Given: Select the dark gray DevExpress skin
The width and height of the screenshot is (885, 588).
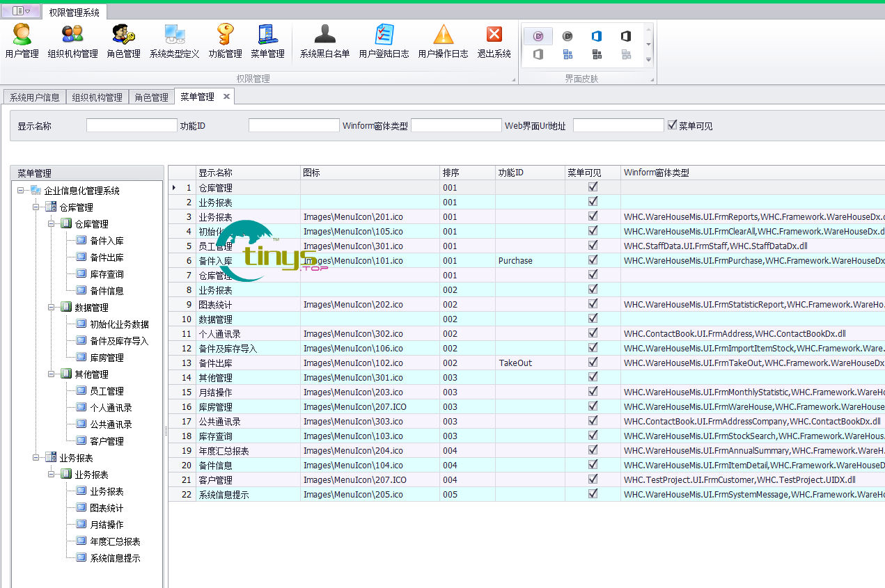Looking at the screenshot, I should click(567, 36).
